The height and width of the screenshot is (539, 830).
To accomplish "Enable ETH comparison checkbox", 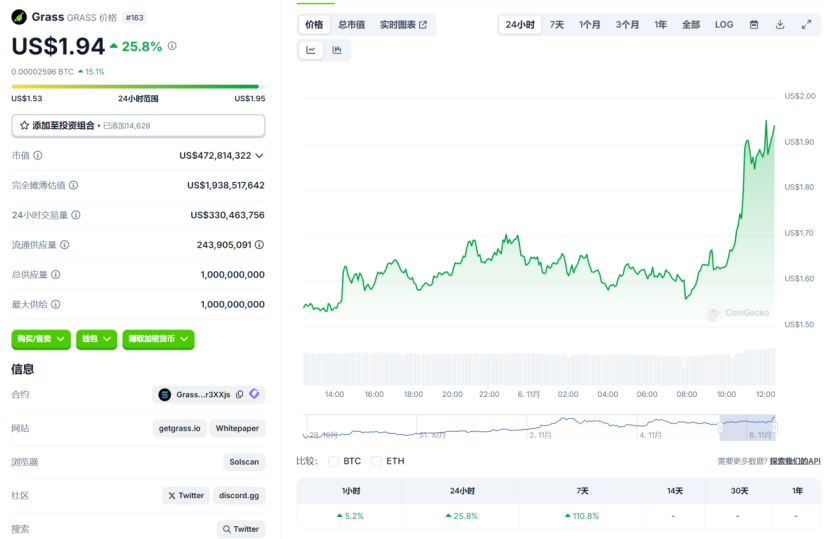I will 376,461.
